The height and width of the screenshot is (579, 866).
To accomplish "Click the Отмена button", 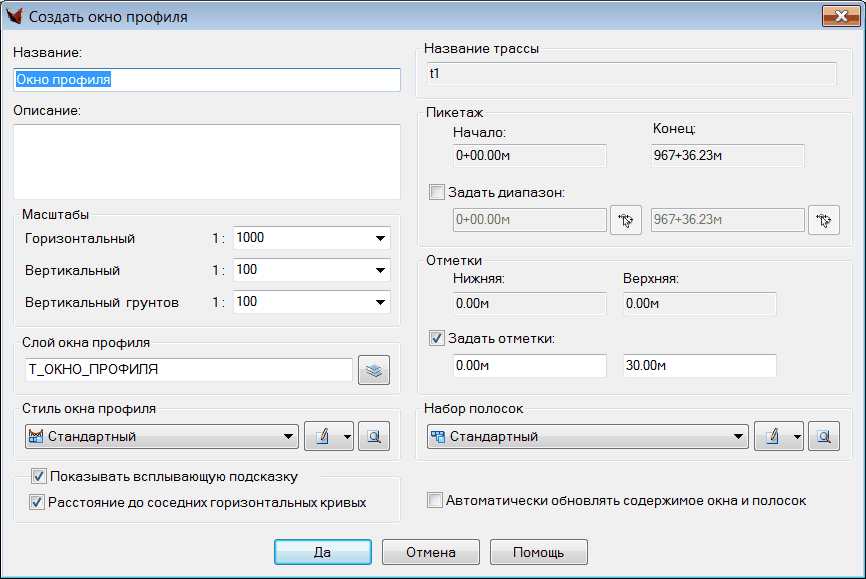I will click(x=429, y=552).
